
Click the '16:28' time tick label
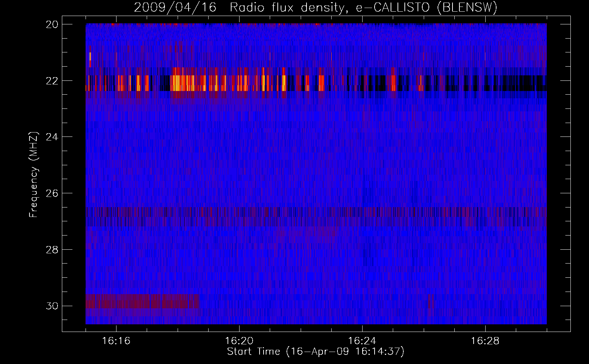coord(485,341)
